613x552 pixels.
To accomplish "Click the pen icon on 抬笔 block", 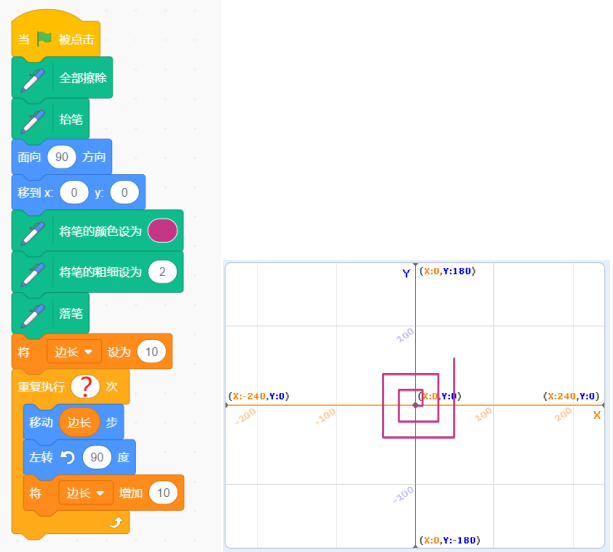I will [33, 119].
